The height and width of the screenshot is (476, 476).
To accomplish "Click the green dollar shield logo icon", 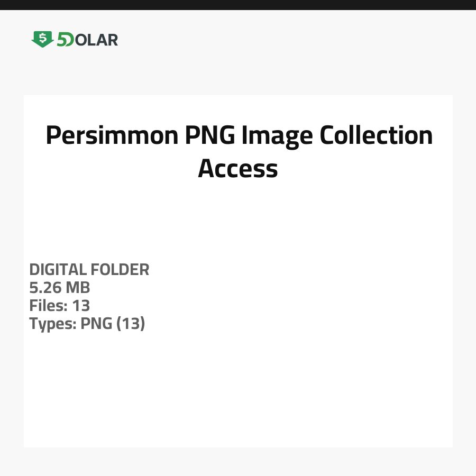I will (42, 39).
